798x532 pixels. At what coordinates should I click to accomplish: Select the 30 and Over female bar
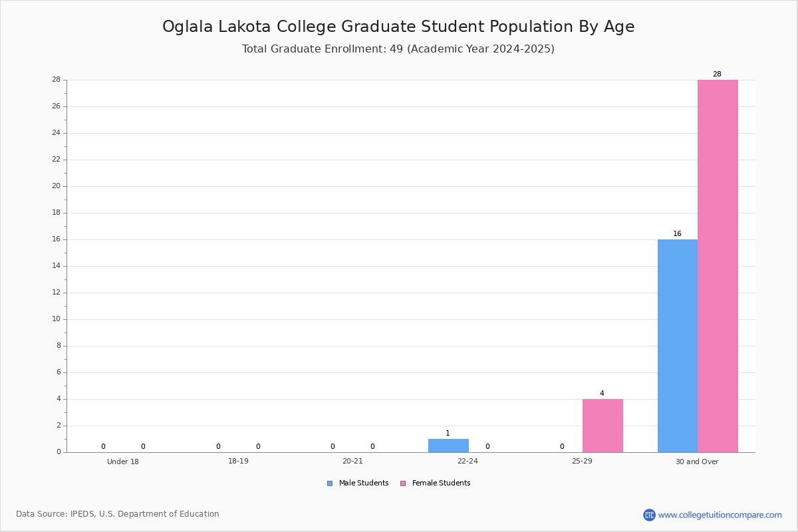click(x=718, y=266)
